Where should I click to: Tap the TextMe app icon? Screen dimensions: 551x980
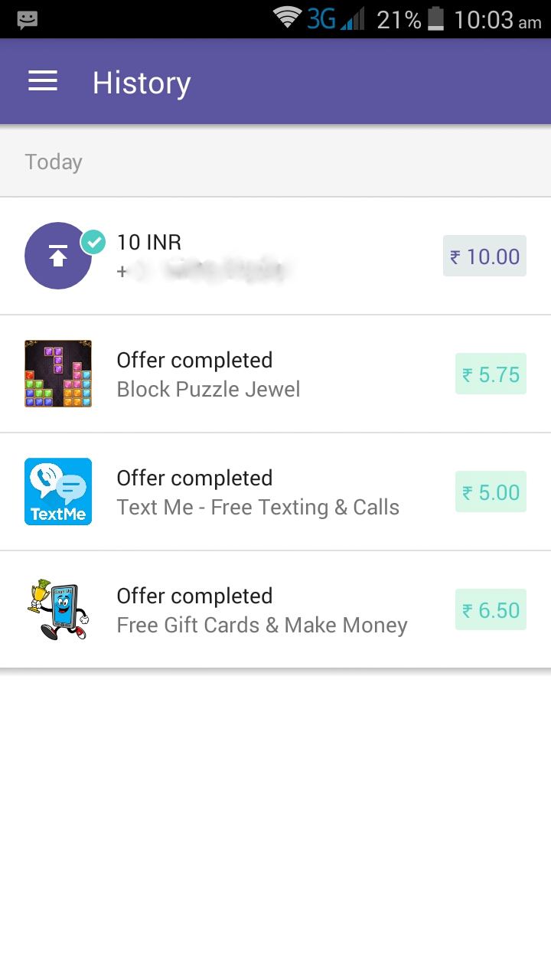click(58, 492)
